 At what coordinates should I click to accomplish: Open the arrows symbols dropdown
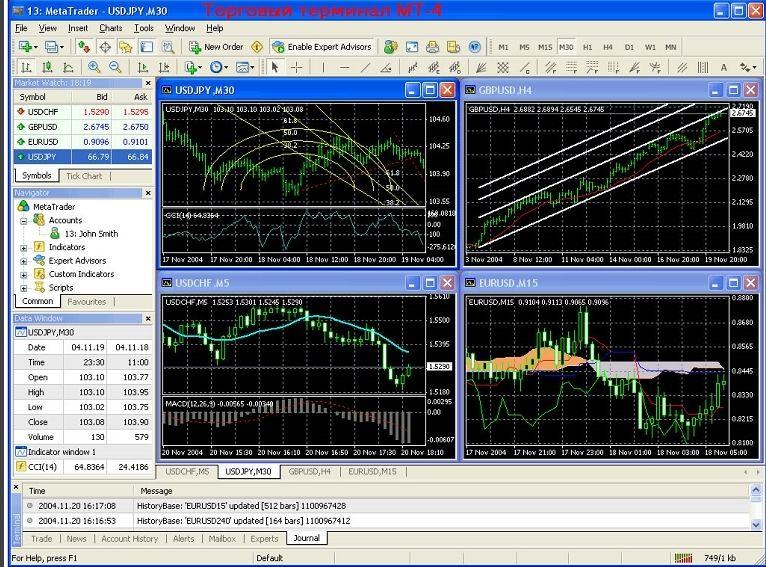click(x=748, y=67)
